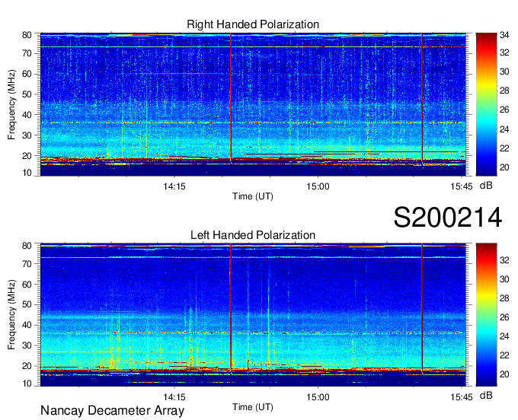518x420 pixels.
Task: Click "Frequency (MHz)" axis label of Left Handed plot
Action: pos(11,315)
